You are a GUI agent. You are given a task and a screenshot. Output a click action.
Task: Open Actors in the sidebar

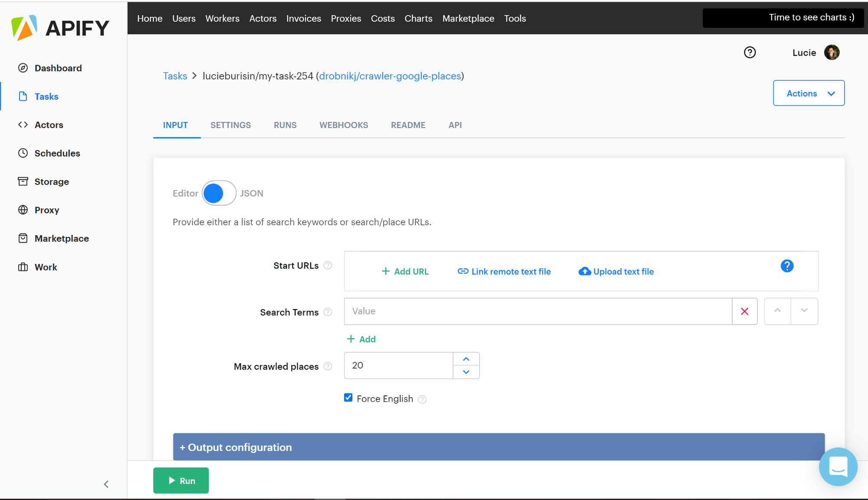click(x=41, y=125)
